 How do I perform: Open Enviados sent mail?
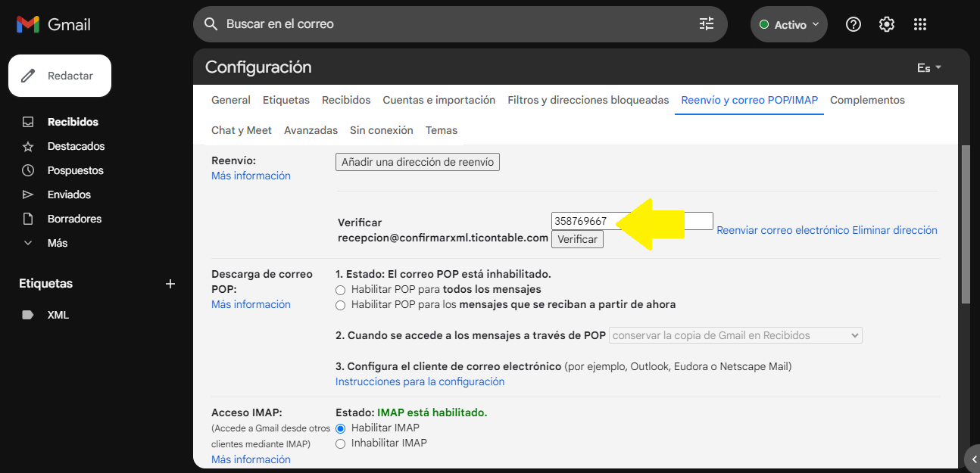(x=69, y=194)
